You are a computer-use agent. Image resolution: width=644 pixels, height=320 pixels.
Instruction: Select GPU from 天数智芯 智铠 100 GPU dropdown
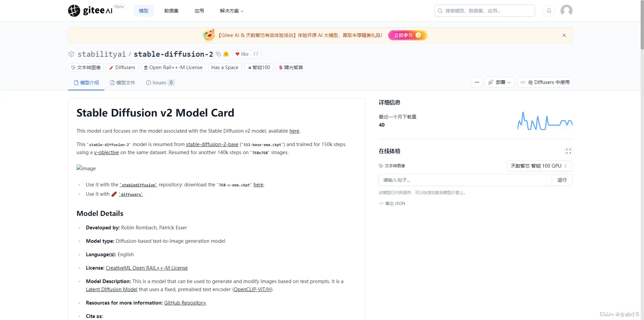(x=539, y=166)
